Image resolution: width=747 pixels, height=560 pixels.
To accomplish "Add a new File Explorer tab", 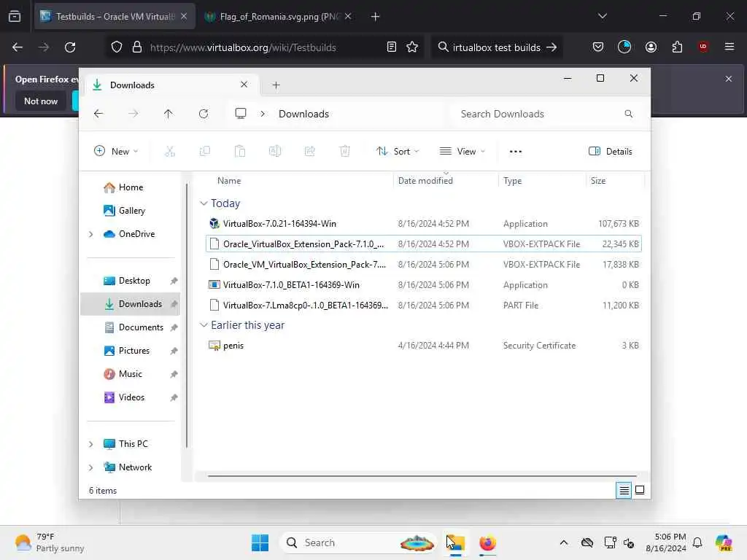I will [276, 85].
